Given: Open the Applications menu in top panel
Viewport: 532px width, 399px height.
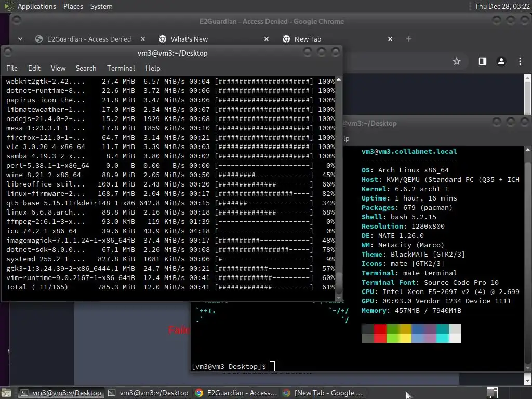Looking at the screenshot, I should click(x=37, y=6).
